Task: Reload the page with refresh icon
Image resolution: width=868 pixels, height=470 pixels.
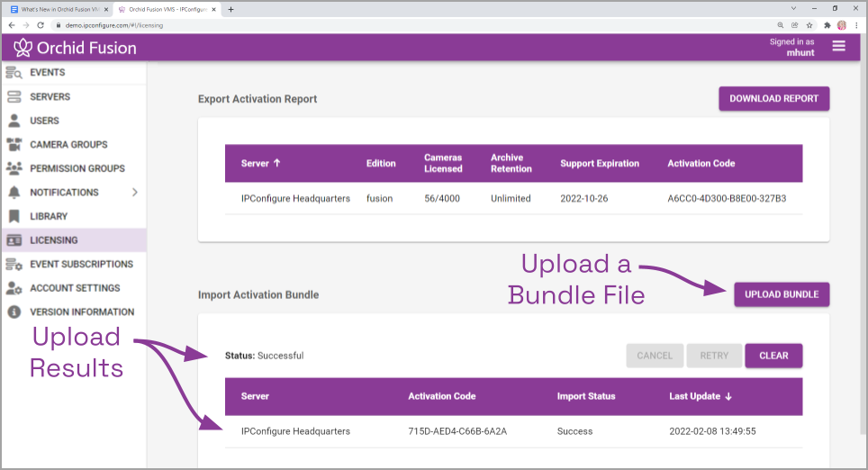Action: coord(41,25)
